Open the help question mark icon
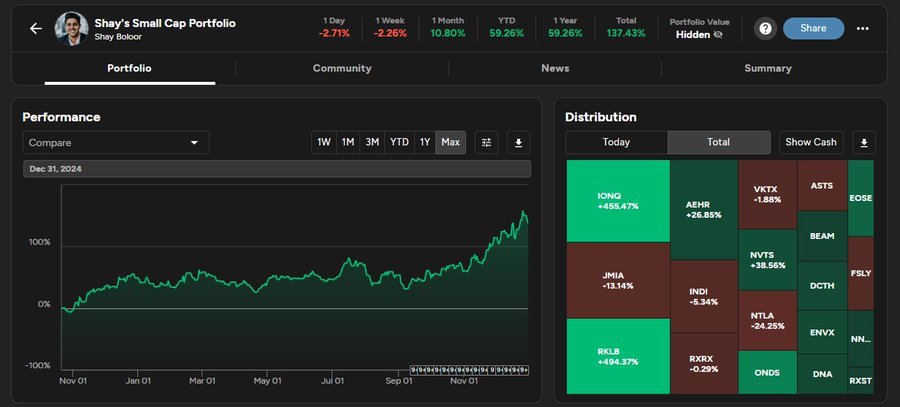Image resolution: width=900 pixels, height=407 pixels. tap(765, 29)
